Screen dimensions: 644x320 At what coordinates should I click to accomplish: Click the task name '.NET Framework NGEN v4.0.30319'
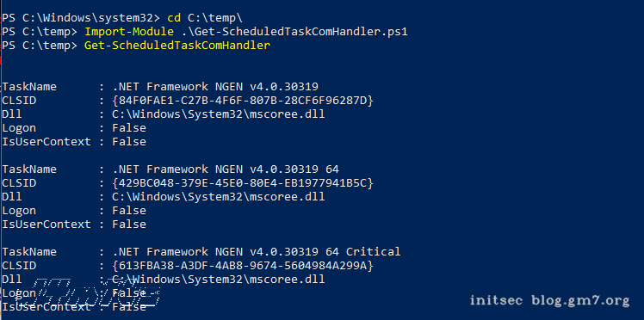(215, 87)
